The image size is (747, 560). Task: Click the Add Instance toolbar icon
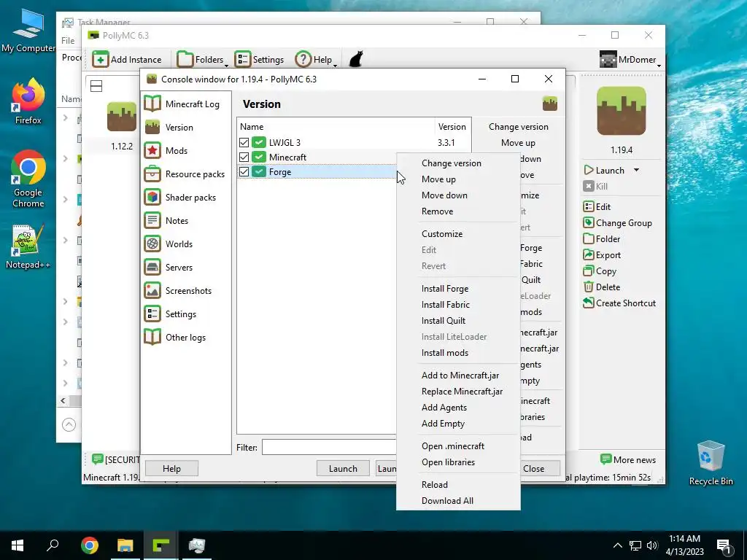(100, 60)
